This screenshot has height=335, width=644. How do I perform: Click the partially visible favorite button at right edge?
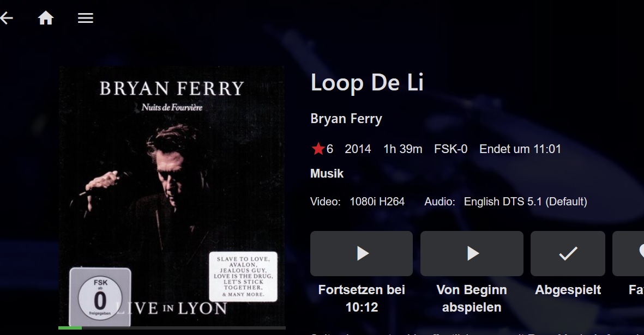[x=628, y=253]
